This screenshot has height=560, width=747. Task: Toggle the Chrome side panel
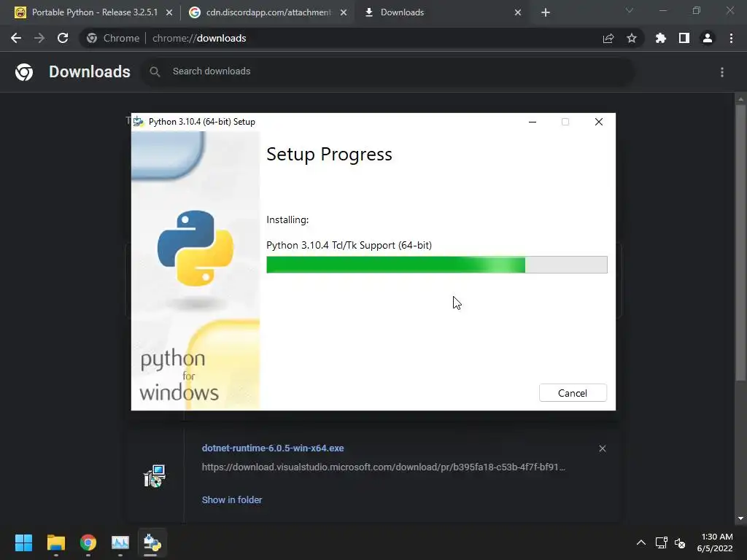click(684, 38)
